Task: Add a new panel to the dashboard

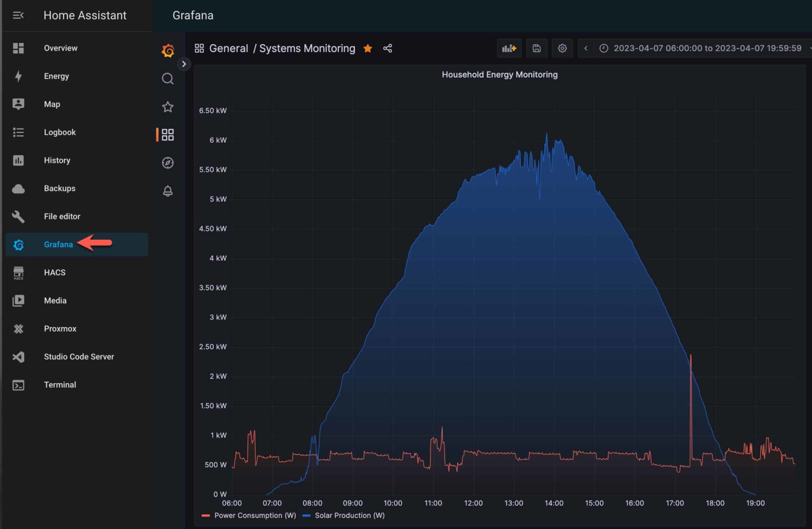Action: [509, 48]
